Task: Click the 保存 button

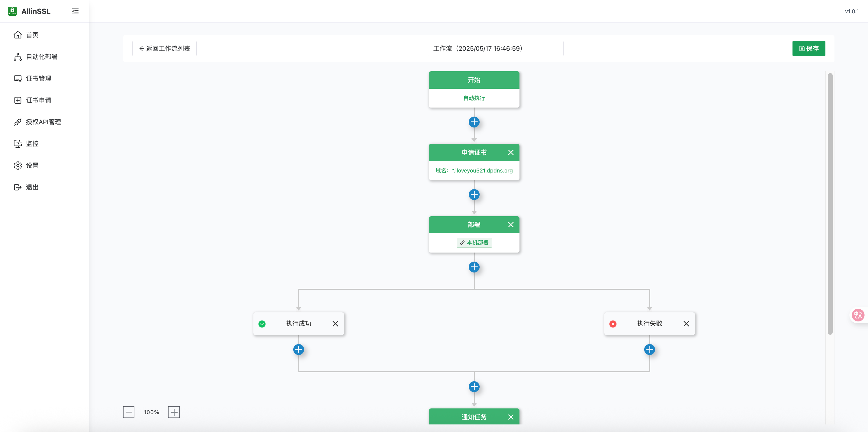Action: pos(809,49)
